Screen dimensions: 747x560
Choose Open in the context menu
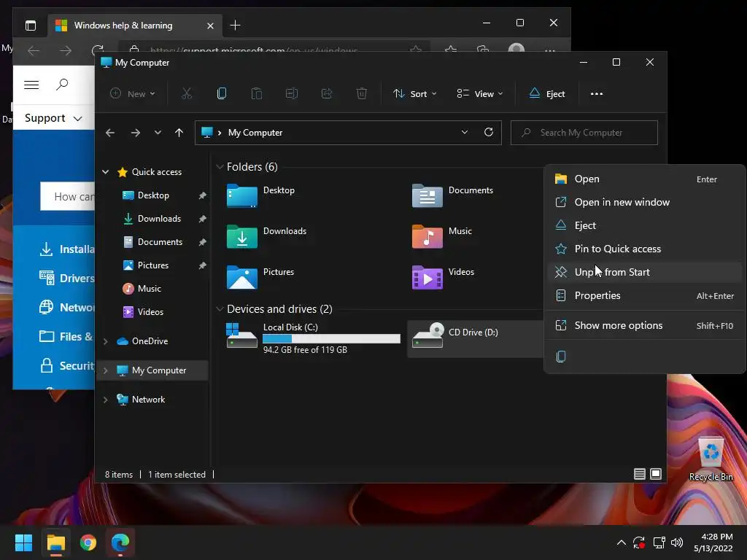(645, 179)
